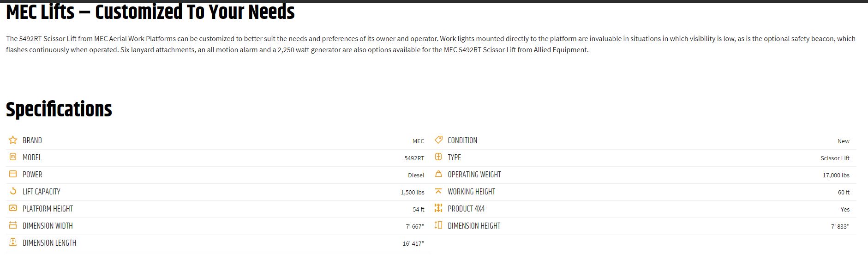Click the Condition tag icon
Image resolution: width=868 pixels, height=260 pixels.
pos(438,140)
